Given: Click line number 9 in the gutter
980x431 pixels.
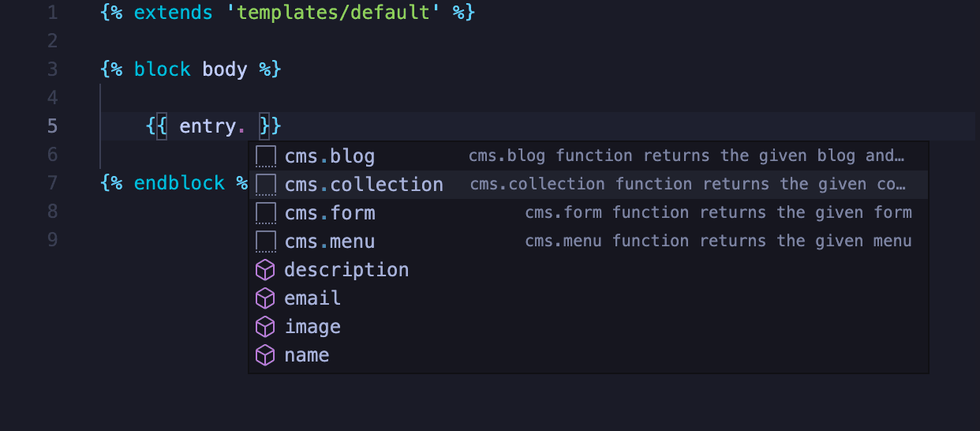Looking at the screenshot, I should [x=52, y=240].
